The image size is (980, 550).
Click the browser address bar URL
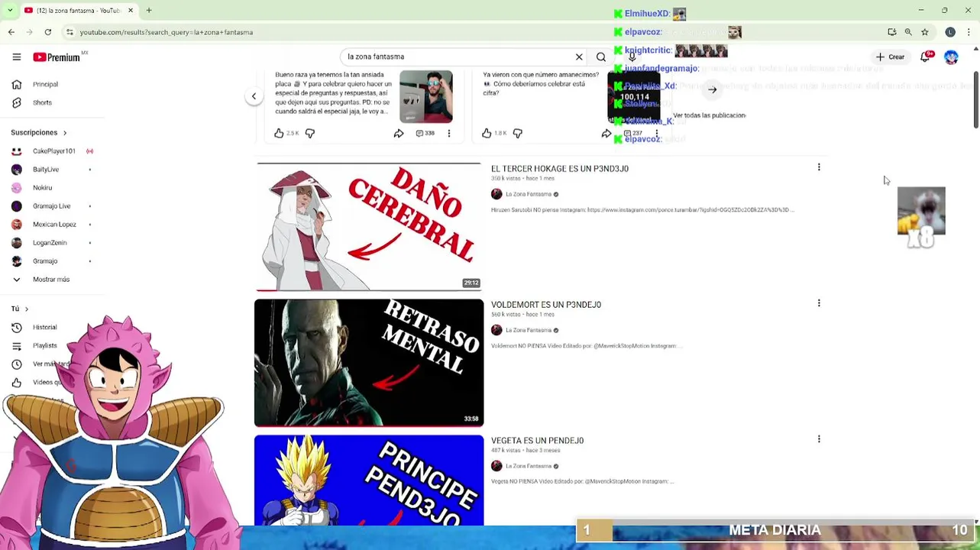point(167,32)
